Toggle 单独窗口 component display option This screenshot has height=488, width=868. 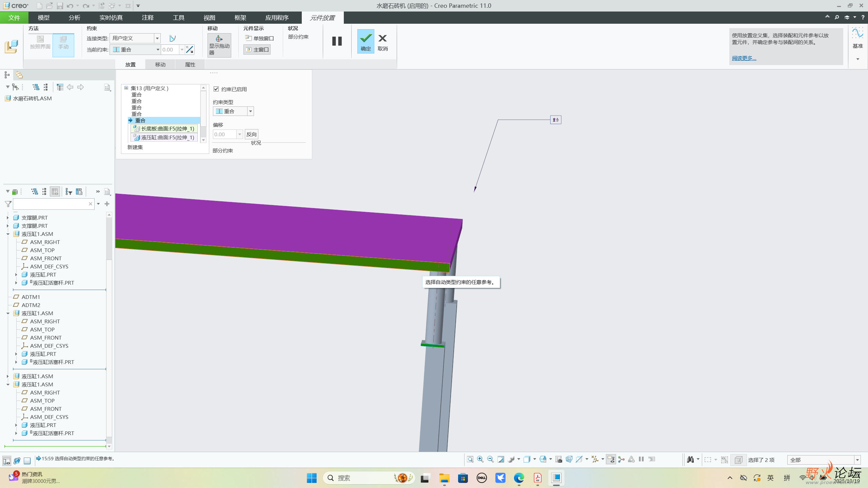pyautogui.click(x=259, y=38)
